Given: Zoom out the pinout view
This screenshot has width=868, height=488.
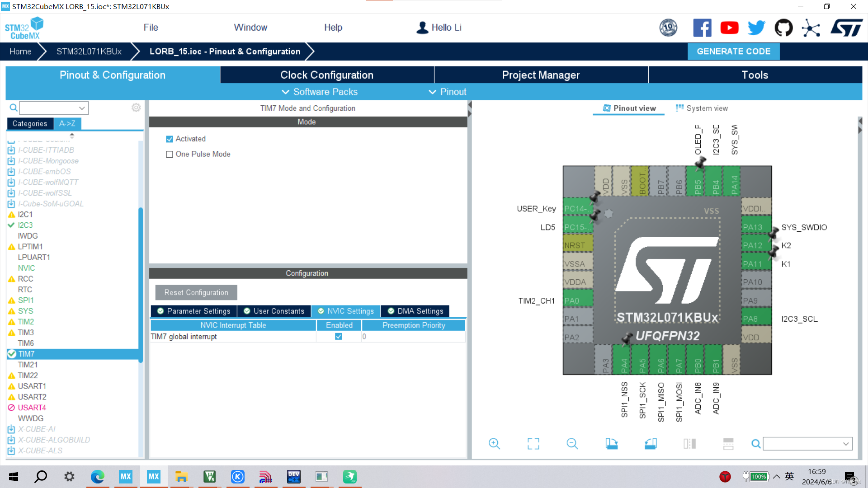Looking at the screenshot, I should pos(572,444).
